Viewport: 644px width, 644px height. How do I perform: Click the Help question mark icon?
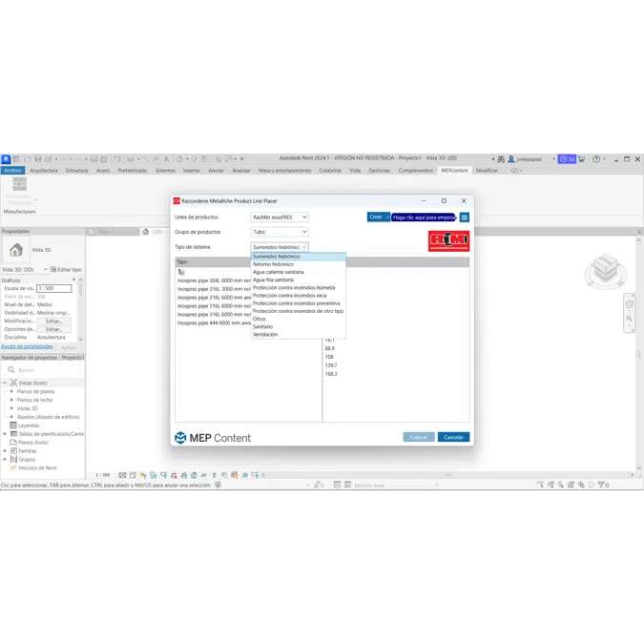[x=596, y=159]
